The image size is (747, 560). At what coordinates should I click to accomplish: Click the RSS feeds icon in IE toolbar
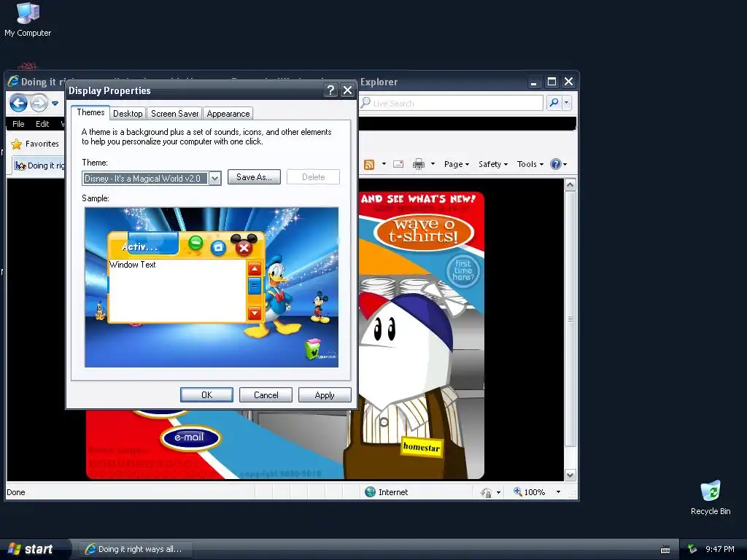pyautogui.click(x=369, y=164)
